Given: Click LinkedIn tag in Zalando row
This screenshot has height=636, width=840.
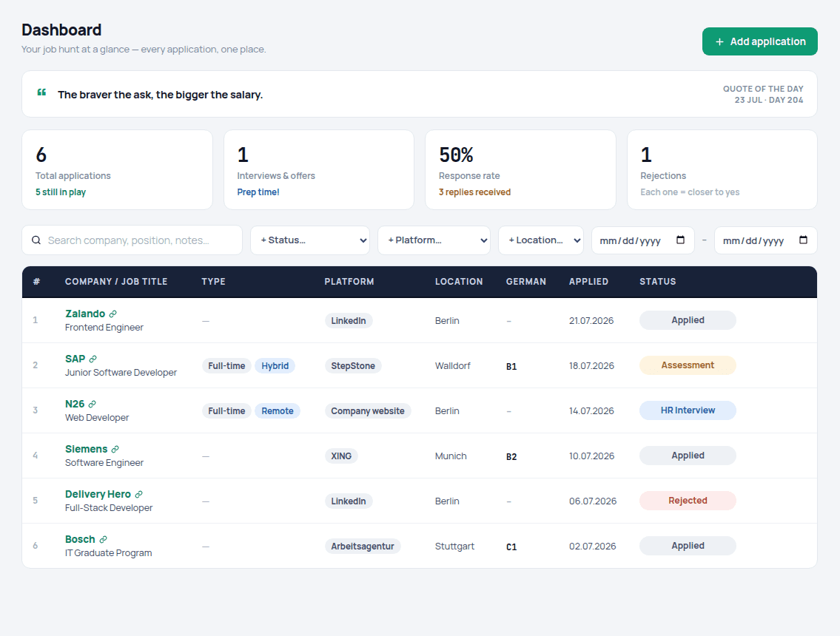Looking at the screenshot, I should pos(349,321).
